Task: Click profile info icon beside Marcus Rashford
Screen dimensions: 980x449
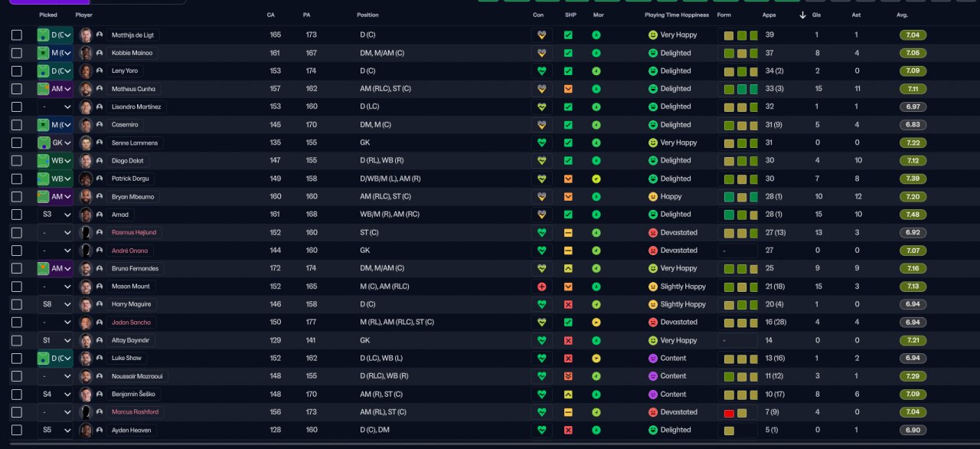Action: (100, 412)
